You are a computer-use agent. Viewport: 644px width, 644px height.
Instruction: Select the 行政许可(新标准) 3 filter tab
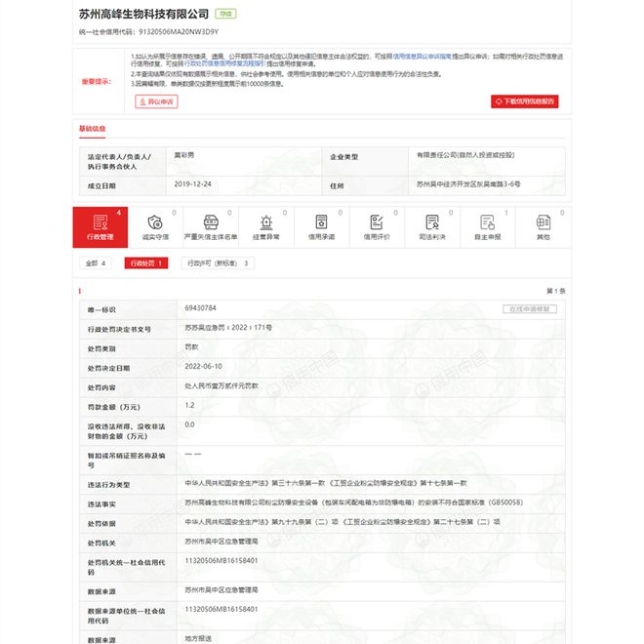click(x=218, y=263)
